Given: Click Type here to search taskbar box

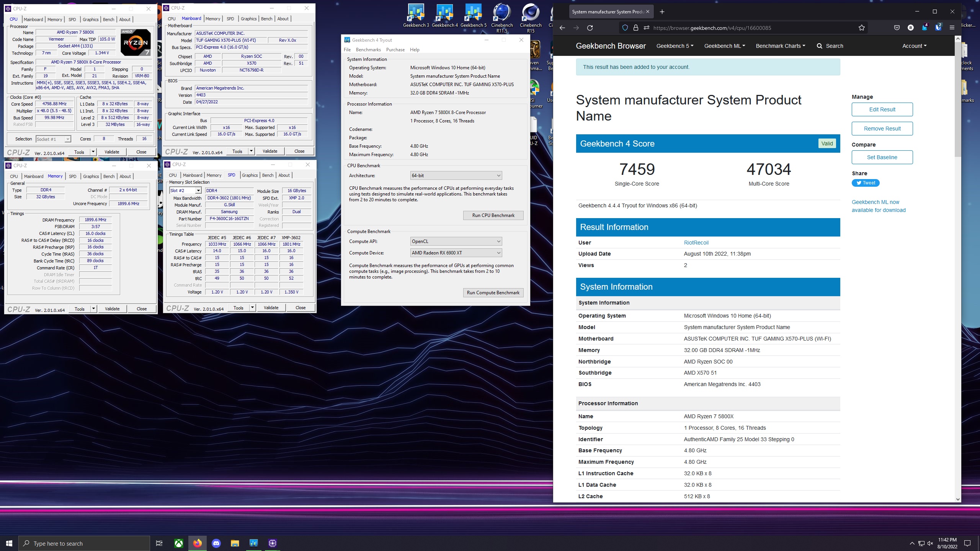Looking at the screenshot, I should (x=84, y=543).
